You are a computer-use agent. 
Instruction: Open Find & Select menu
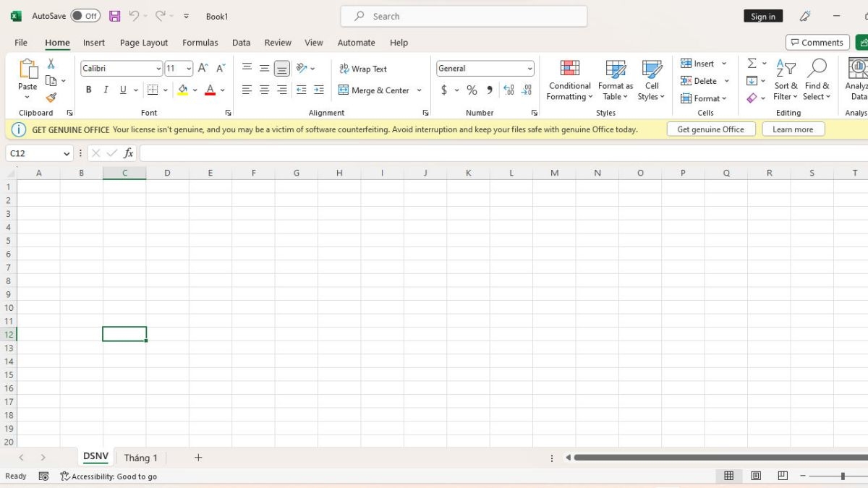click(817, 80)
